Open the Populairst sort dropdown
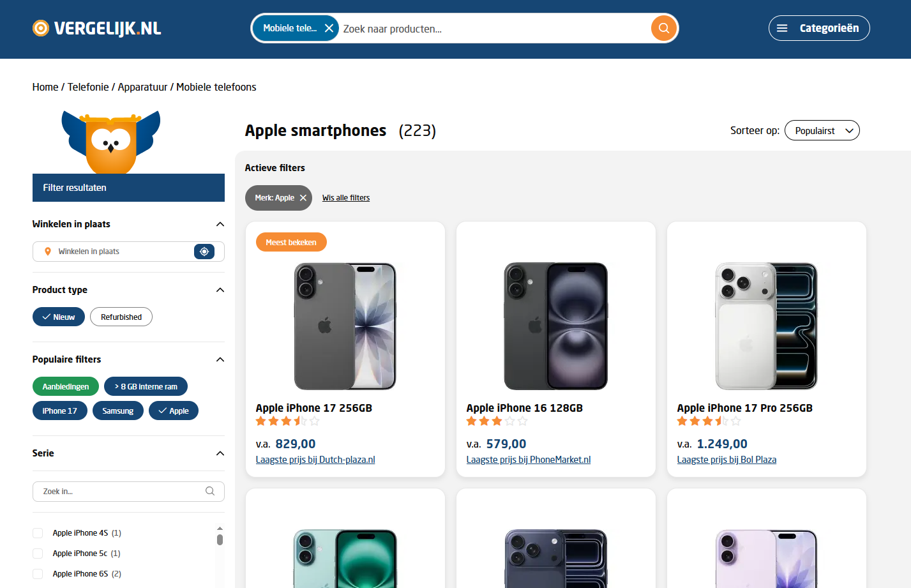The width and height of the screenshot is (911, 588). (822, 130)
